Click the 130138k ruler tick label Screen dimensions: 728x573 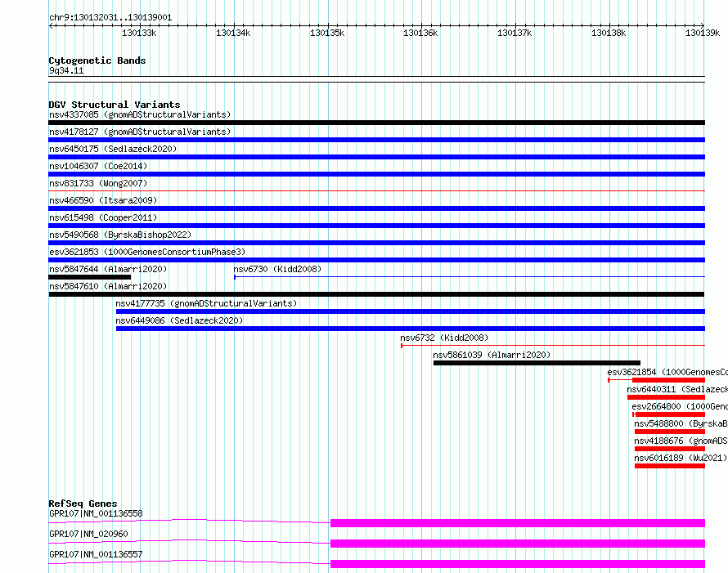pyautogui.click(x=609, y=33)
